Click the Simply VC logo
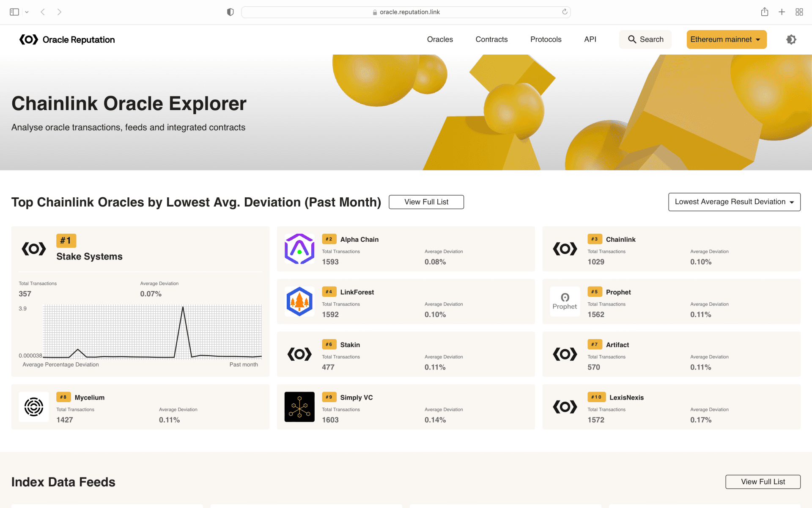 [299, 407]
